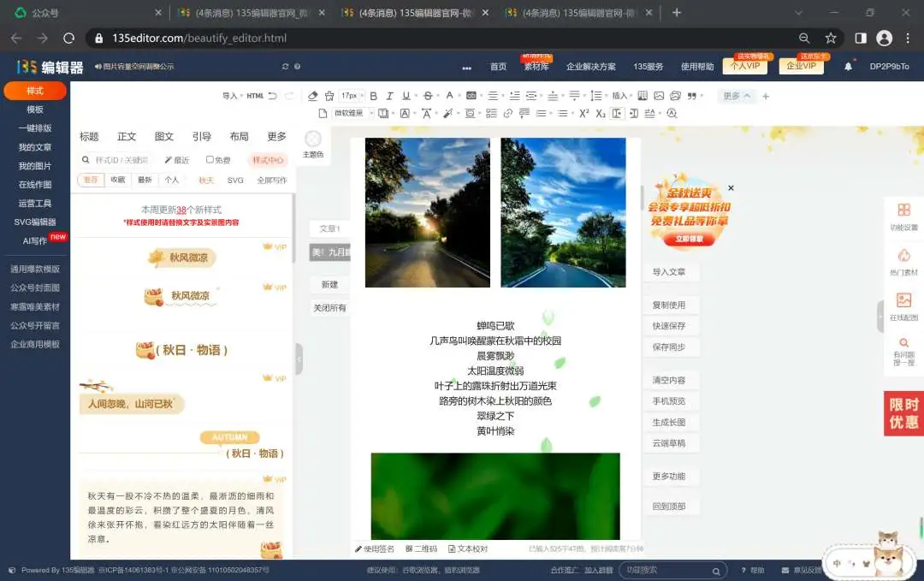Open the 主题色 theme color picker
The height and width of the screenshot is (581, 924).
pyautogui.click(x=313, y=145)
